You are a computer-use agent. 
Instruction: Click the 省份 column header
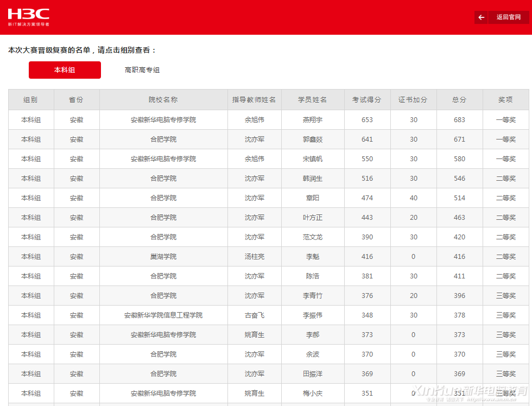tap(77, 100)
